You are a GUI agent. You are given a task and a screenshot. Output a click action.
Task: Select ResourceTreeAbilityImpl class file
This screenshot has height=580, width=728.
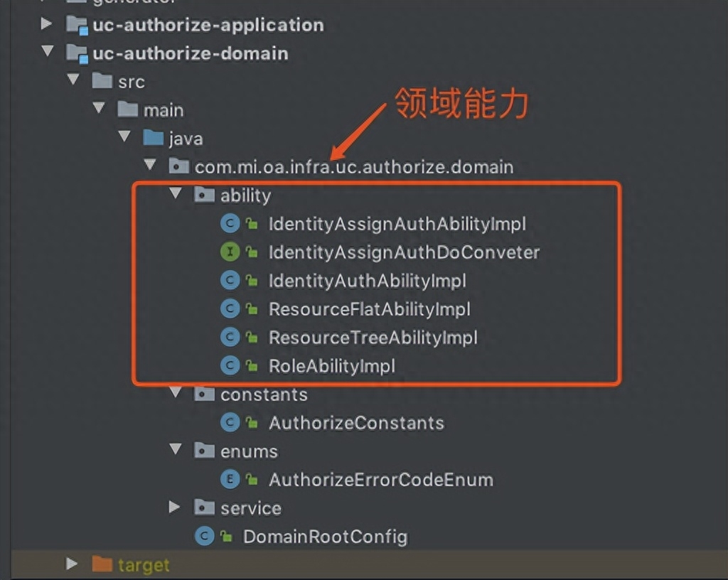373,338
